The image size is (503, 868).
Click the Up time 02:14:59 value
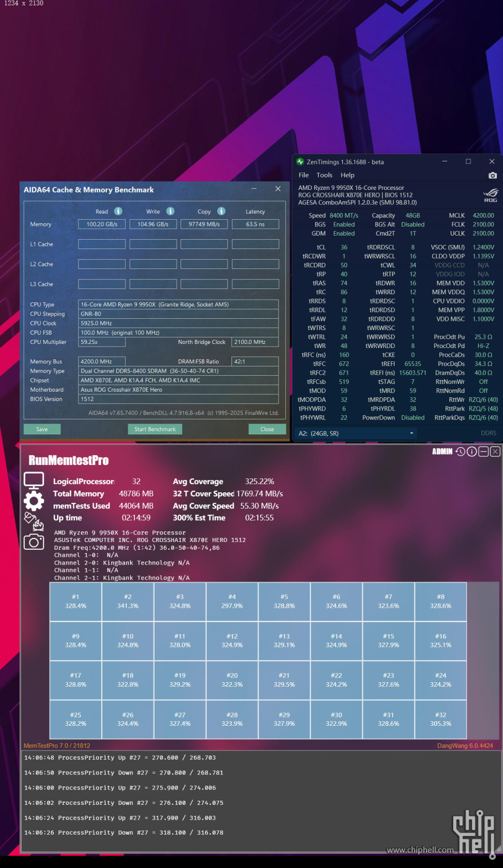pyautogui.click(x=136, y=518)
